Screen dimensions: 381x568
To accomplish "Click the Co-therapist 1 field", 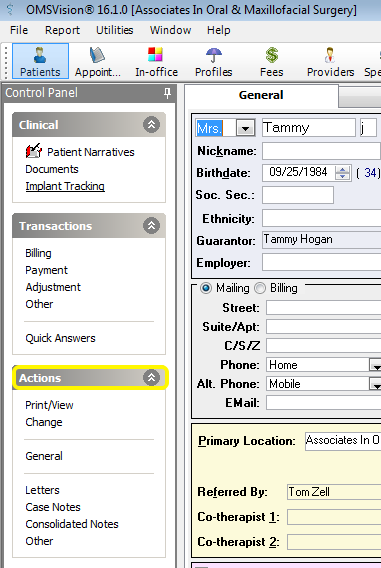I will tap(334, 517).
